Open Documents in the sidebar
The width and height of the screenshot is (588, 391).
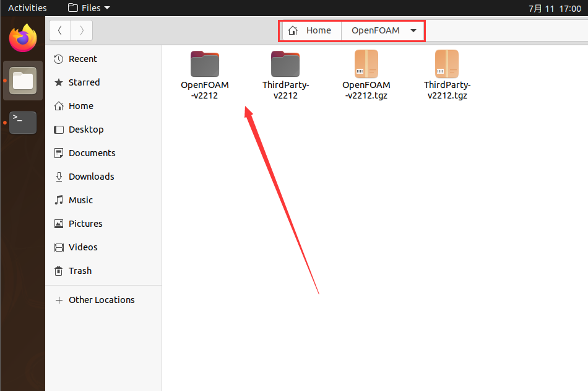click(92, 153)
